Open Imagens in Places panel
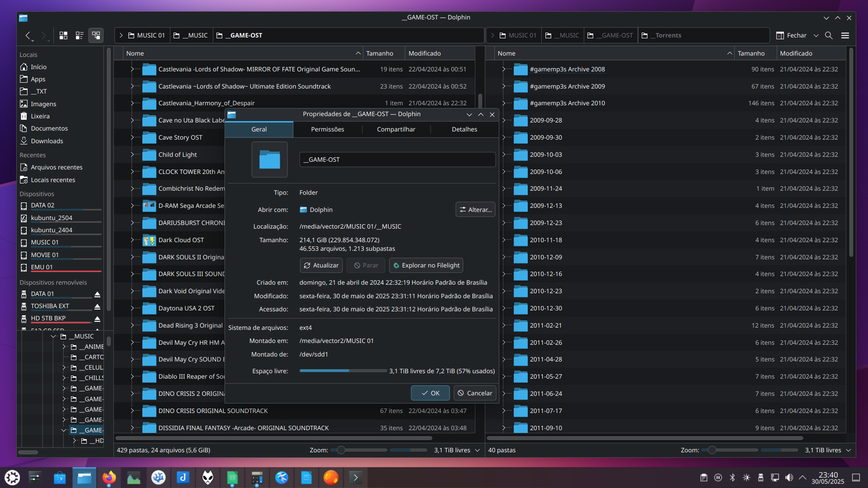868x488 pixels. [x=43, y=104]
